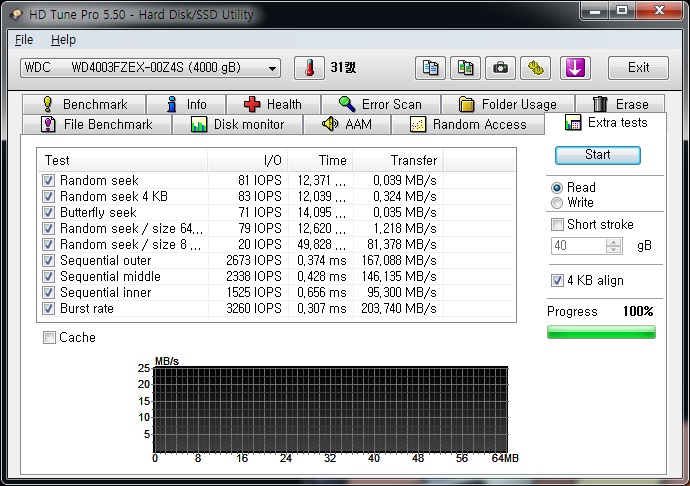Click the trash can Erase icon
690x486 pixels.
coord(600,104)
